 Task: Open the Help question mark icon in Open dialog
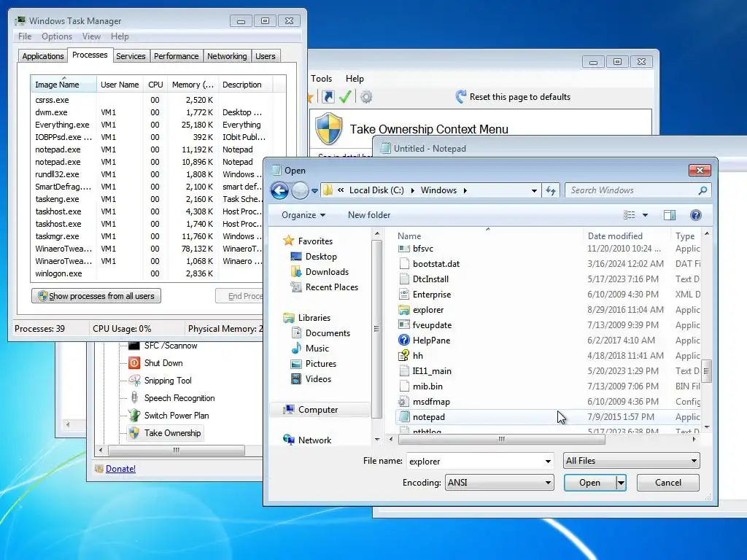click(x=695, y=215)
